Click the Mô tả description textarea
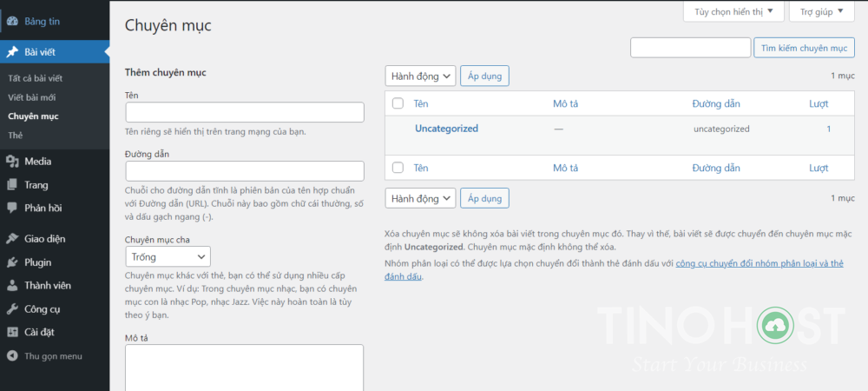 pos(245,368)
